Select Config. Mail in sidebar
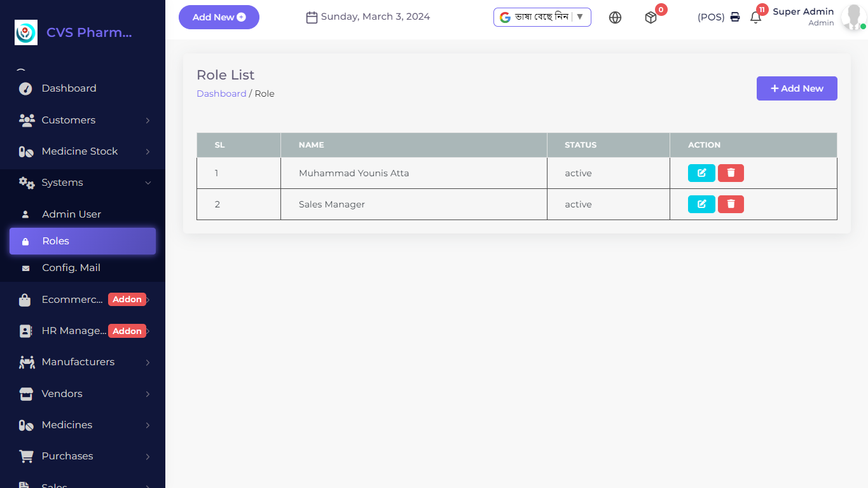The height and width of the screenshot is (488, 868). pyautogui.click(x=71, y=268)
